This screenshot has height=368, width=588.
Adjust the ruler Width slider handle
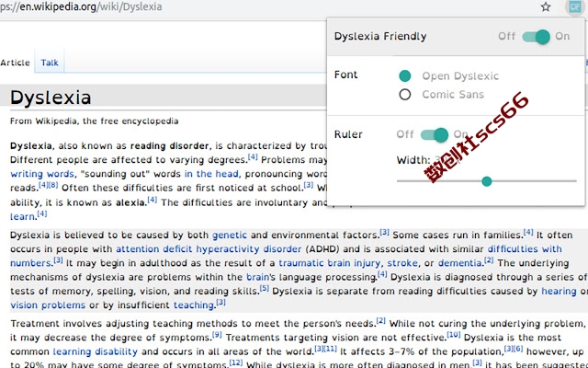[x=487, y=181]
